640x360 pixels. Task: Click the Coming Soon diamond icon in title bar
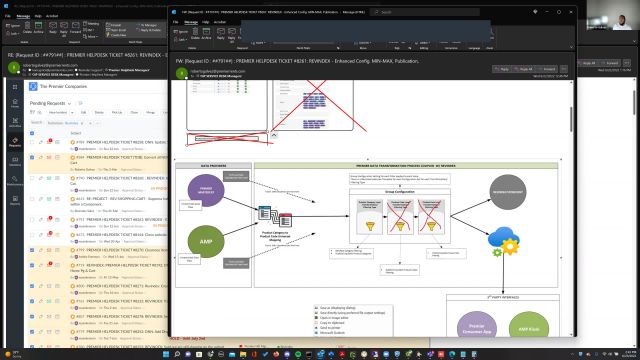pos(535,12)
